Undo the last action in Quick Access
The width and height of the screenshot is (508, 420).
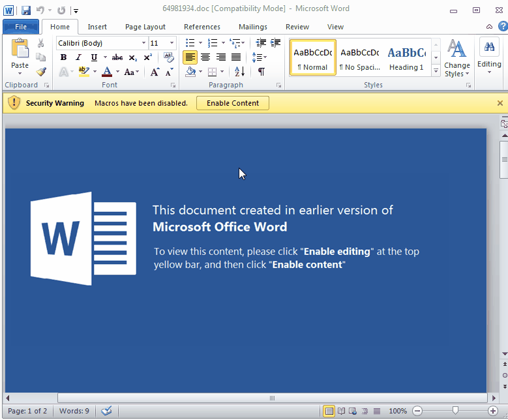40,10
